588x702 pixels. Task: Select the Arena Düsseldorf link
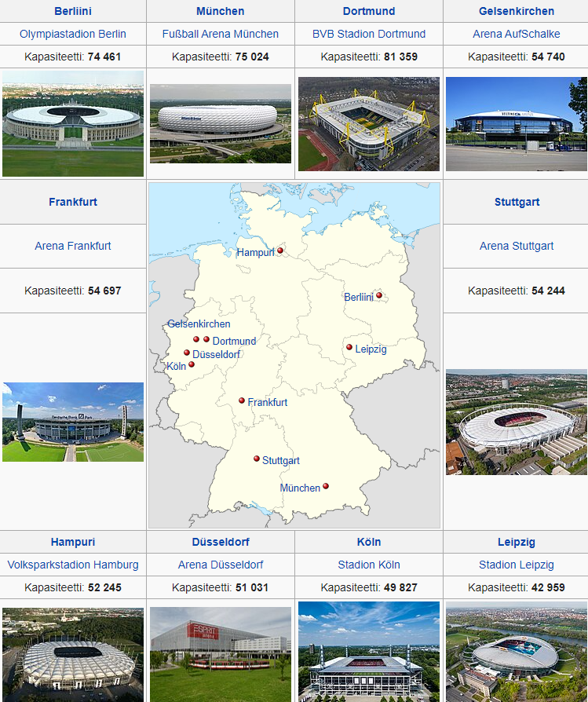221,565
